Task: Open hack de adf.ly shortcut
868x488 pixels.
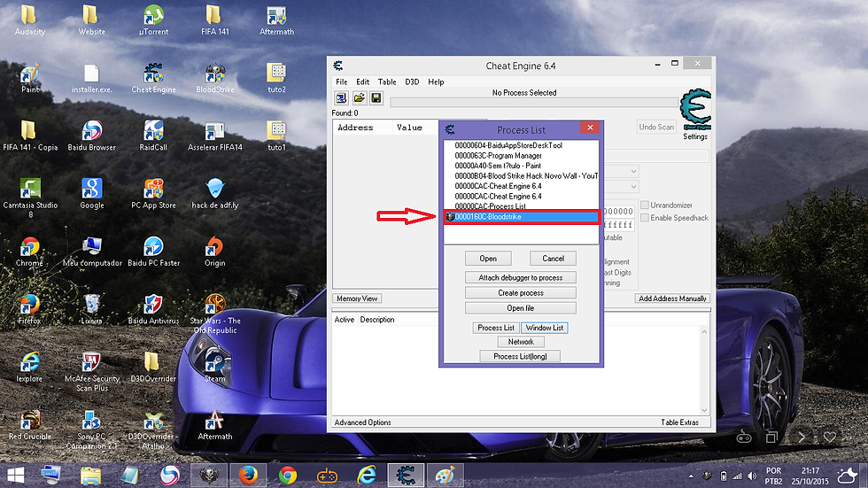Action: tap(214, 194)
